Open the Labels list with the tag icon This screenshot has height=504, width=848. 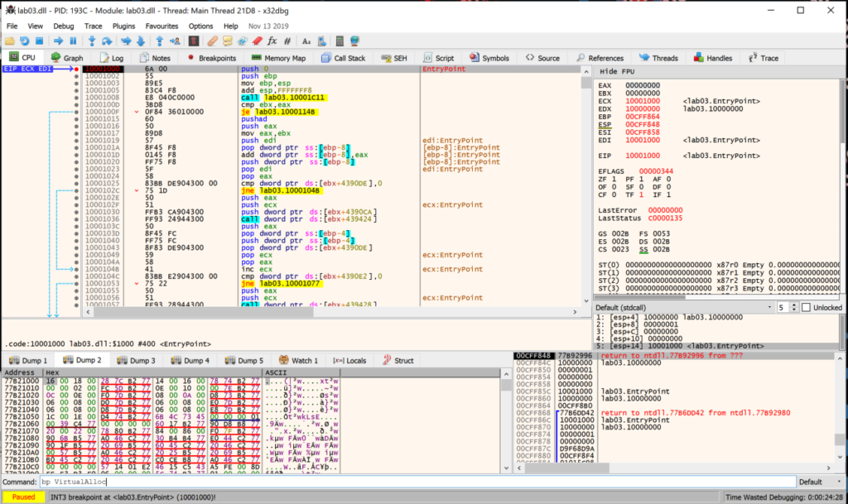pos(243,41)
